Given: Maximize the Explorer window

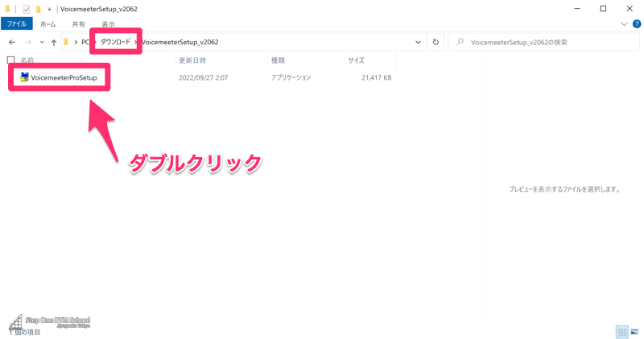Looking at the screenshot, I should click(x=603, y=9).
